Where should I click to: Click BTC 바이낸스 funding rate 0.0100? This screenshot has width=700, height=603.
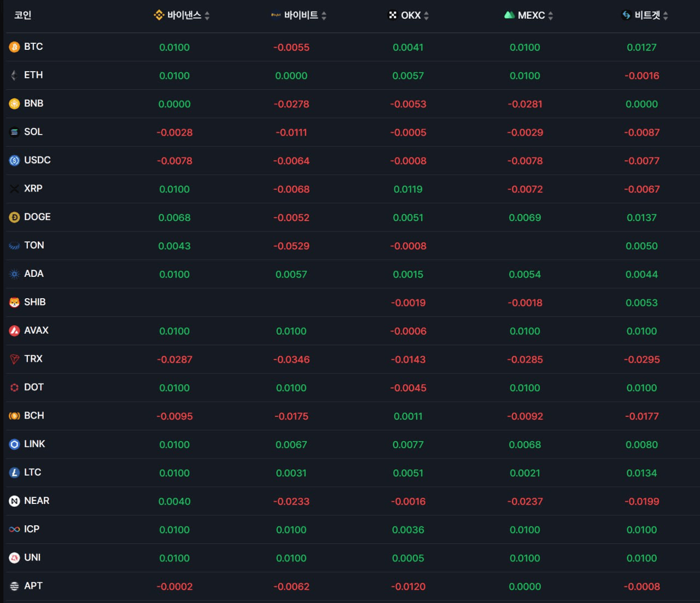174,48
